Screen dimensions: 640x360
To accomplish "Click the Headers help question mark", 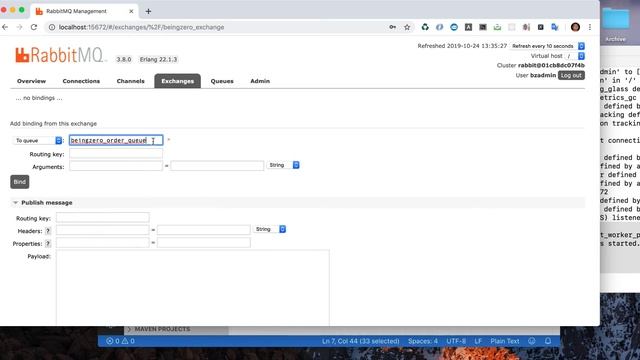I will point(48,231).
